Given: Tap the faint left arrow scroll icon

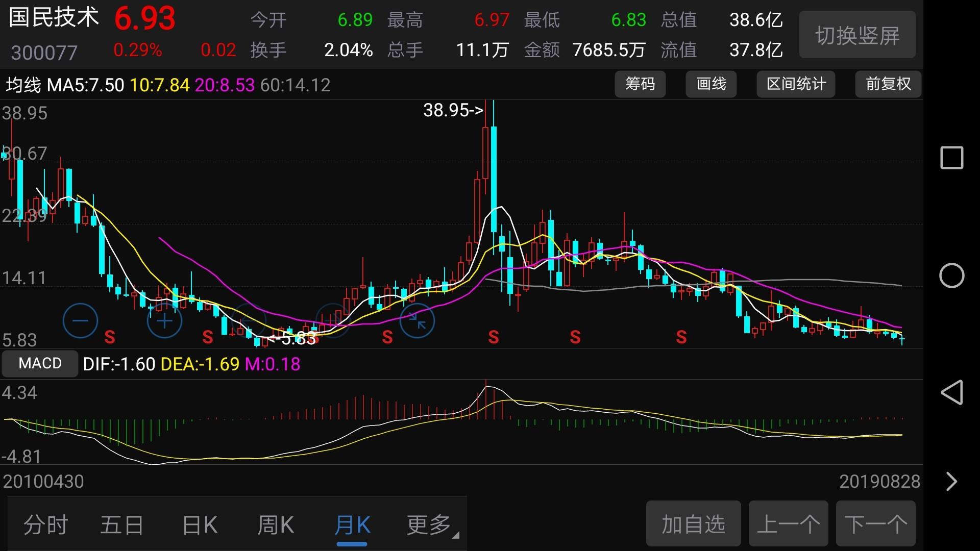Looking at the screenshot, I should tap(249, 320).
